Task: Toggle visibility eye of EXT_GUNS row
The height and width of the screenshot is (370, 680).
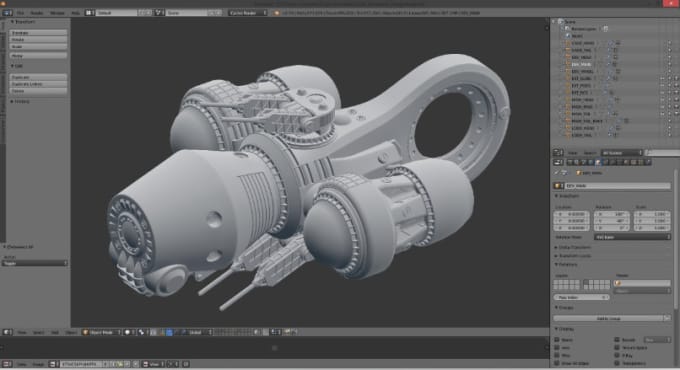Action: coord(662,79)
